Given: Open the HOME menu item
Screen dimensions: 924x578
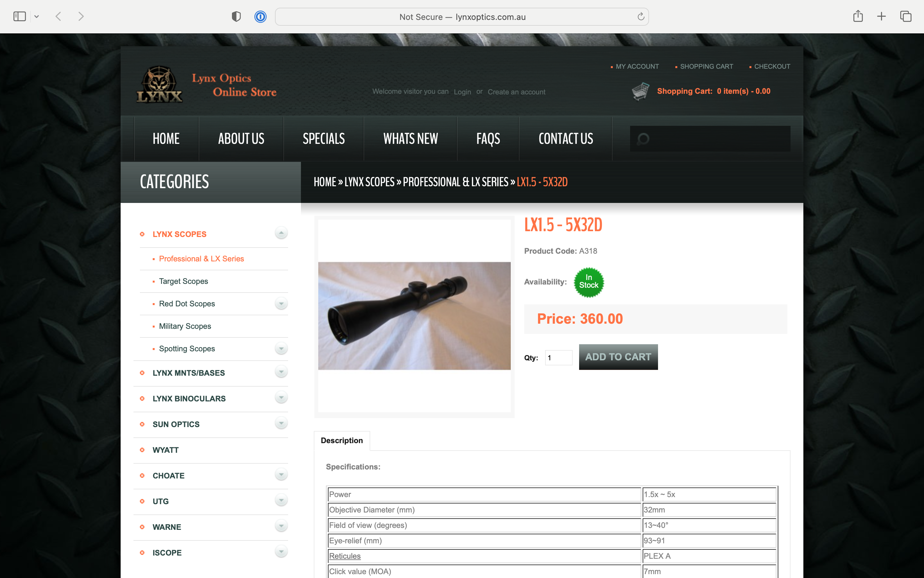Looking at the screenshot, I should 166,139.
